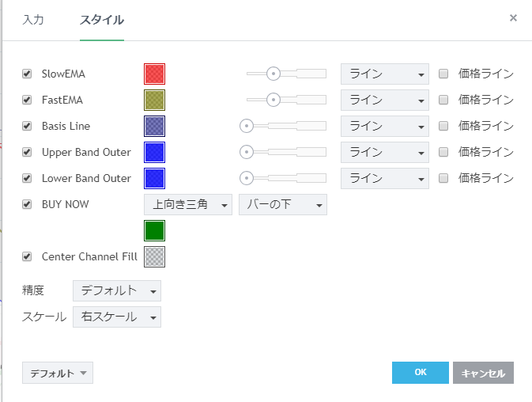
Task: Click the キャンセル button
Action: (x=483, y=373)
